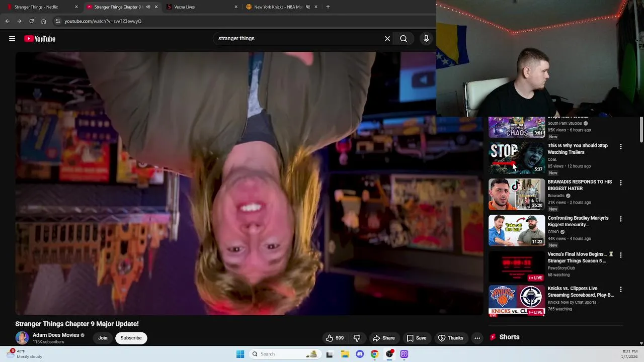This screenshot has width=644, height=362.
Task: Share this video
Action: pos(383,338)
